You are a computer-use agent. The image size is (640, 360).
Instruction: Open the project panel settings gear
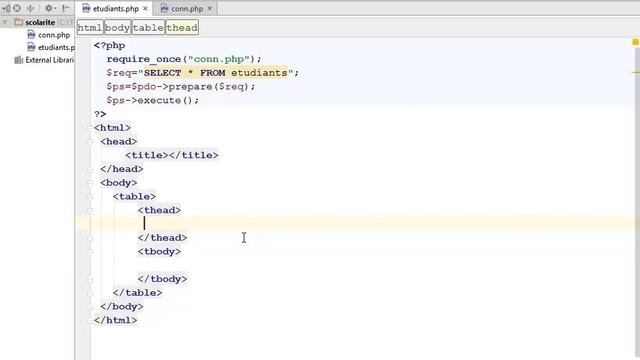tap(49, 8)
